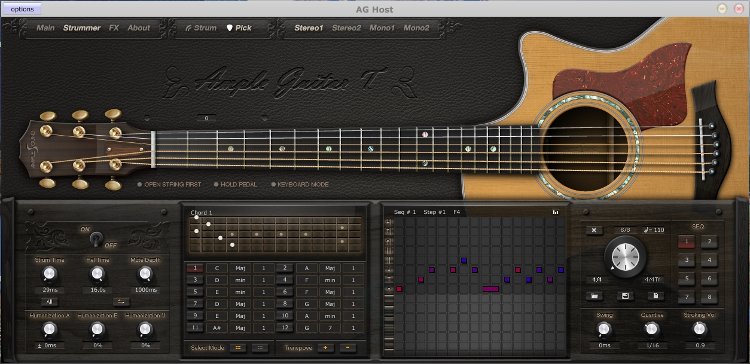Click SEQ pattern button 4

pos(709,261)
